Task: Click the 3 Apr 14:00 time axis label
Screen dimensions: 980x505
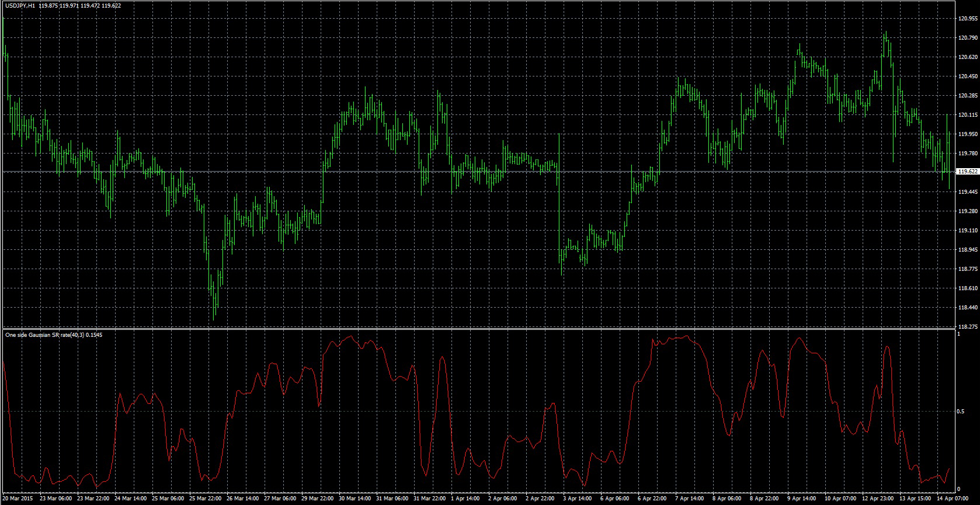Action: click(x=578, y=499)
